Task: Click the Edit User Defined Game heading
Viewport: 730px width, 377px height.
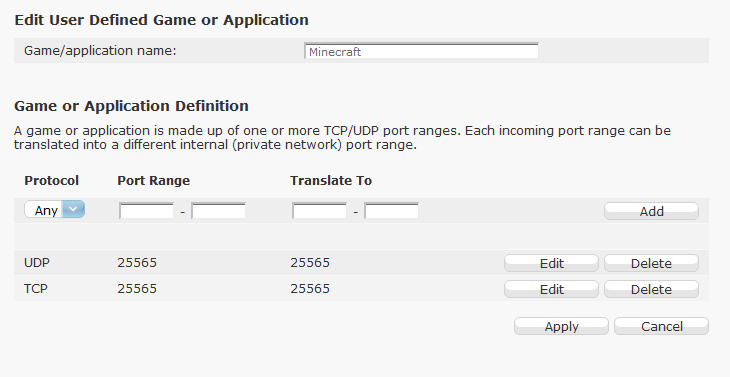Action: (162, 20)
